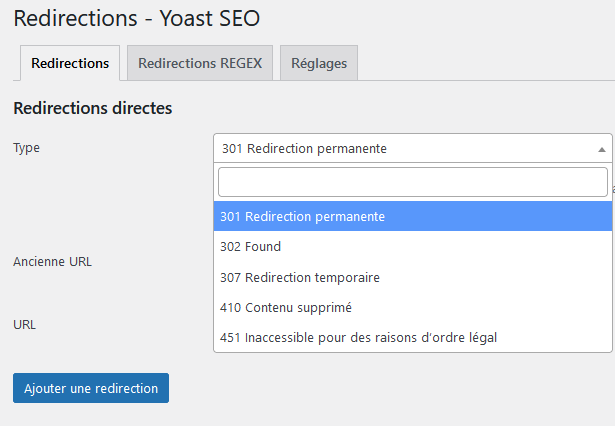Click the URL field label
615x426 pixels.
tap(25, 325)
